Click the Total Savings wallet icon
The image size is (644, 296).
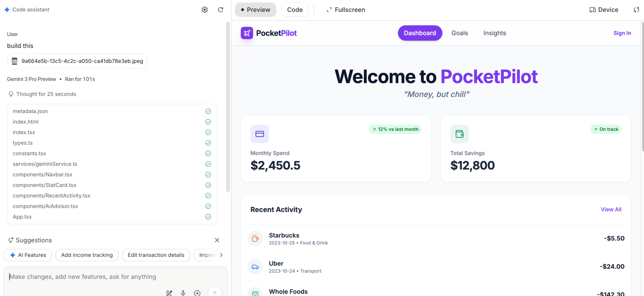click(460, 134)
